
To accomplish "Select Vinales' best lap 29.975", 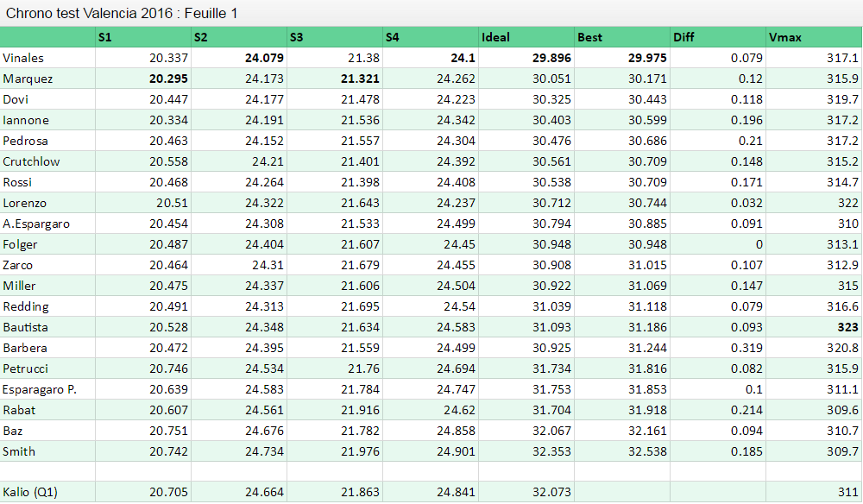I will pyautogui.click(x=647, y=58).
